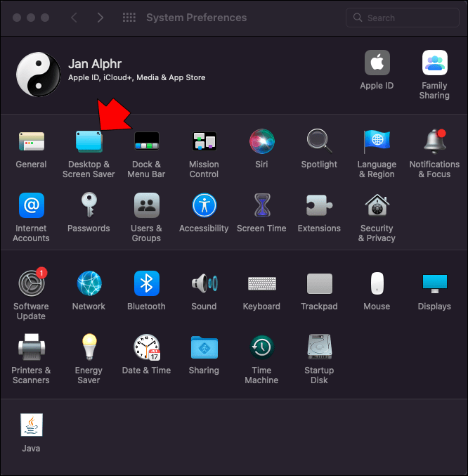Open Siri preferences
This screenshot has height=476, width=468.
pos(261,141)
